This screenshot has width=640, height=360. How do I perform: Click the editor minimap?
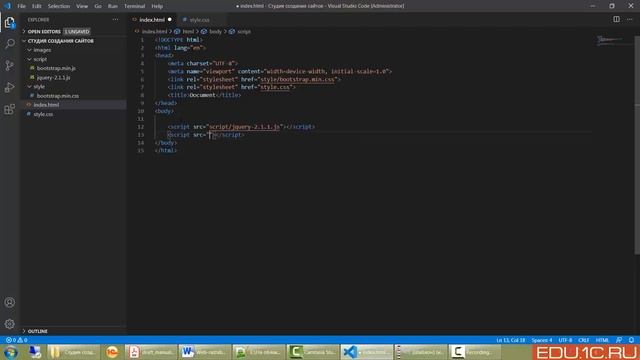click(610, 40)
